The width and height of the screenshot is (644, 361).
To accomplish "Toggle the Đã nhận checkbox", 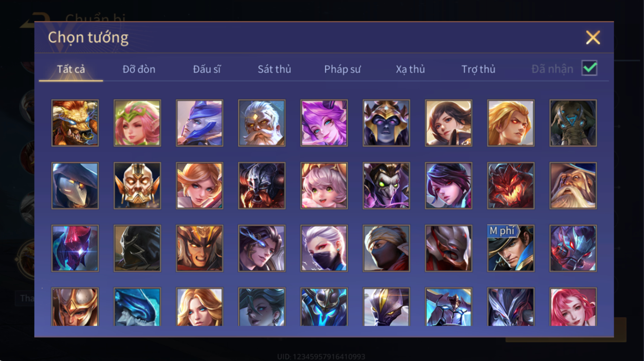I will (x=589, y=68).
